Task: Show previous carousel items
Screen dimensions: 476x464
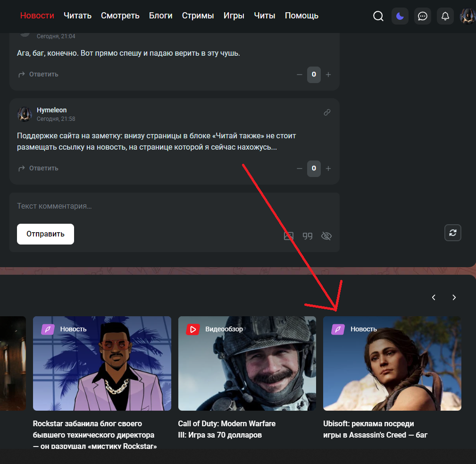Action: click(x=434, y=297)
